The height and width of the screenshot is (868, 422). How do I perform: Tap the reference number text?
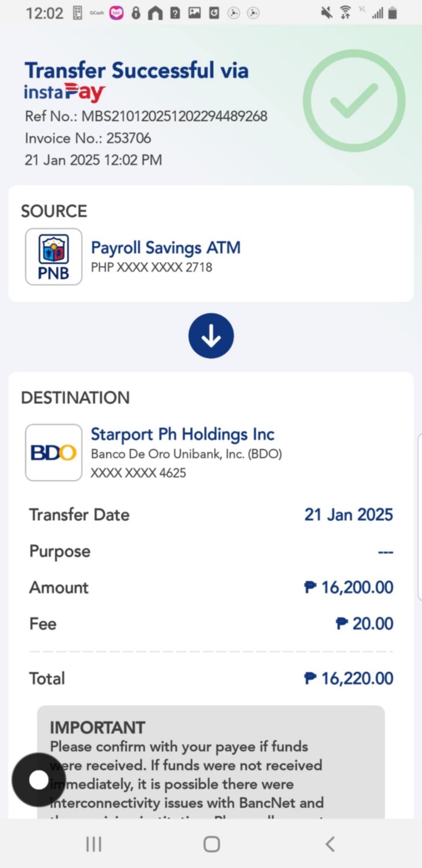pyautogui.click(x=146, y=116)
